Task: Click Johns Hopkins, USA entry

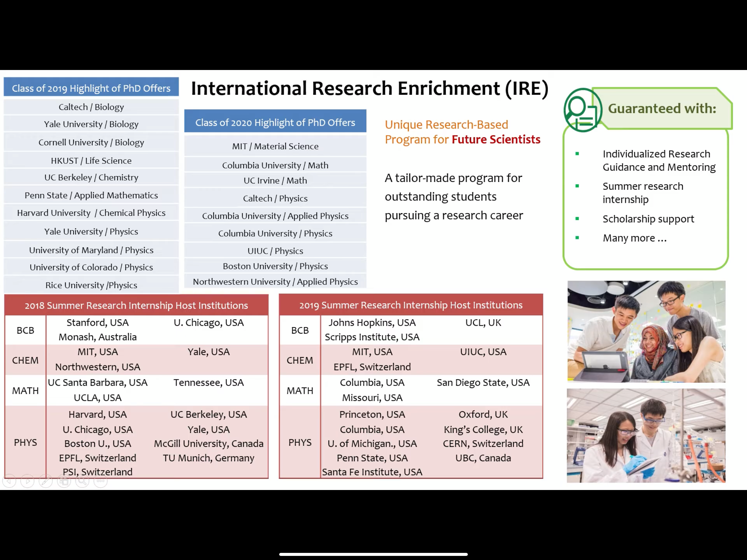Action: pos(372,323)
